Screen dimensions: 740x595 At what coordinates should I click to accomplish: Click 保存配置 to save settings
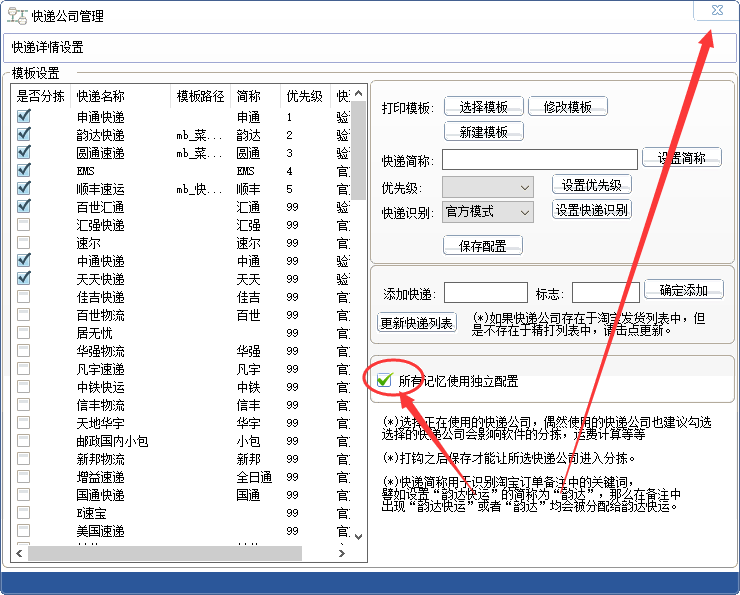pos(483,246)
